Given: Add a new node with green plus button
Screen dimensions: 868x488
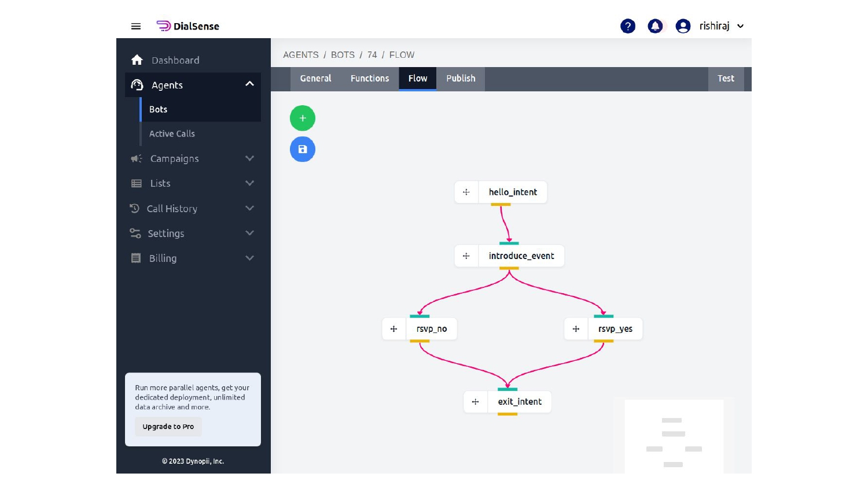Looking at the screenshot, I should pos(303,118).
